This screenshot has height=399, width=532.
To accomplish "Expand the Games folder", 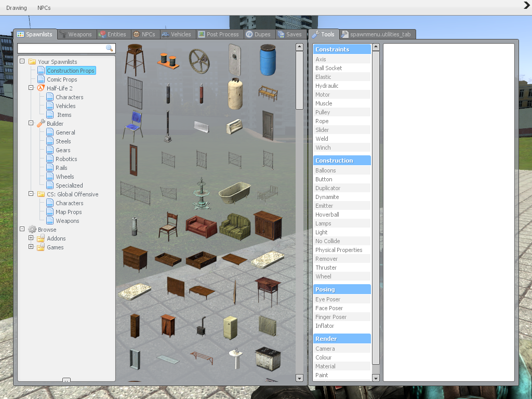I will click(x=31, y=247).
